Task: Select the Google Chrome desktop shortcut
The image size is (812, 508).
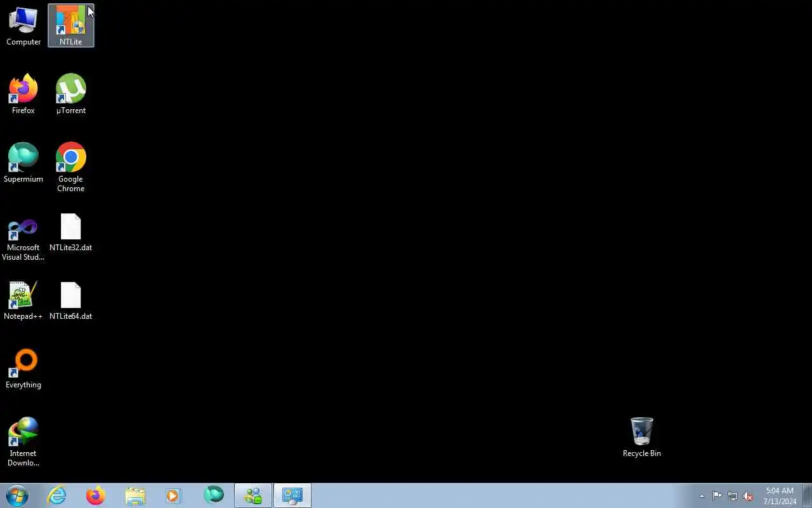Action: (71, 168)
